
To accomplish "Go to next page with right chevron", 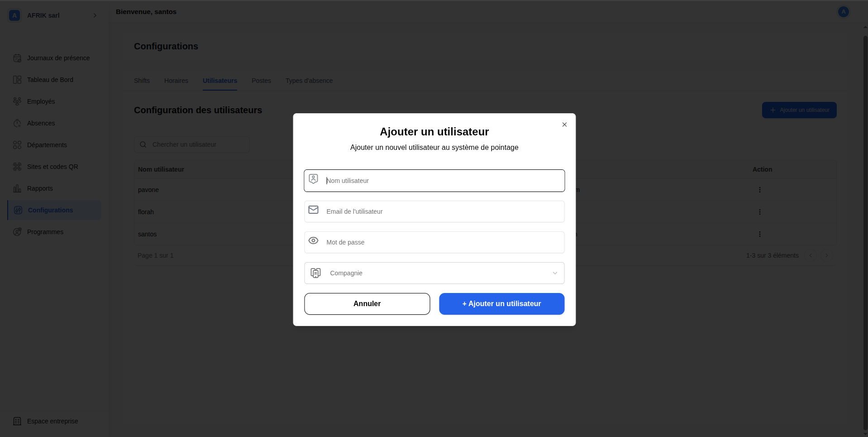I will point(827,255).
